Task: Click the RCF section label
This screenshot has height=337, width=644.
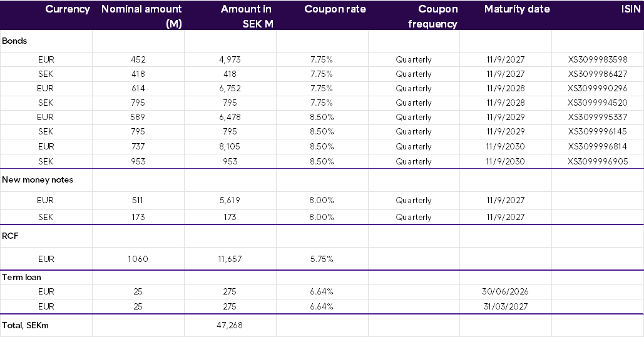Action: point(10,237)
